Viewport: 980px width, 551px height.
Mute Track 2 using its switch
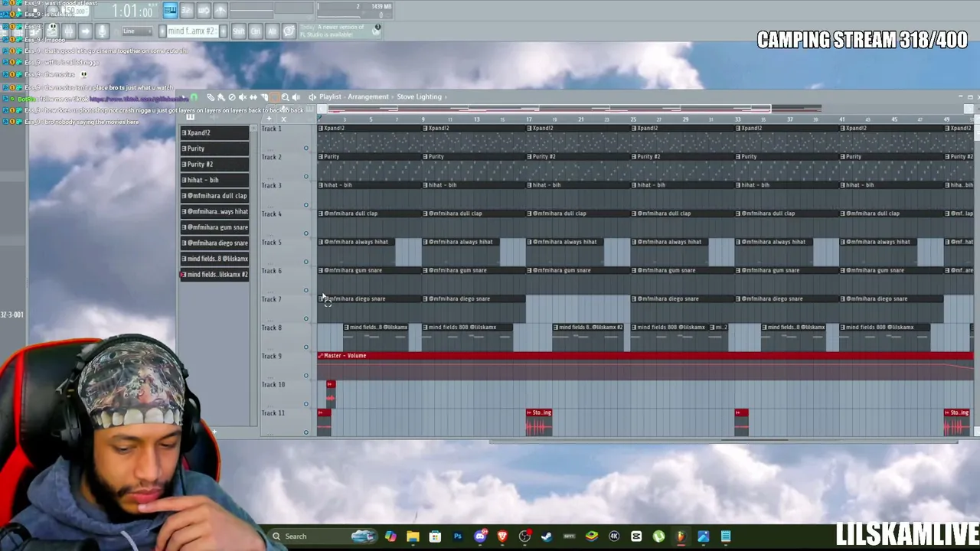(x=306, y=177)
